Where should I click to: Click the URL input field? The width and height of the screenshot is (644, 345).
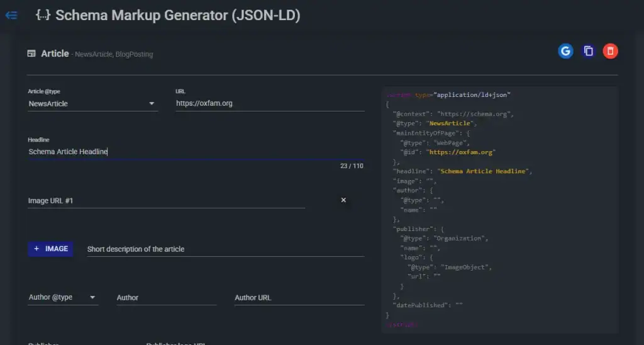click(270, 103)
